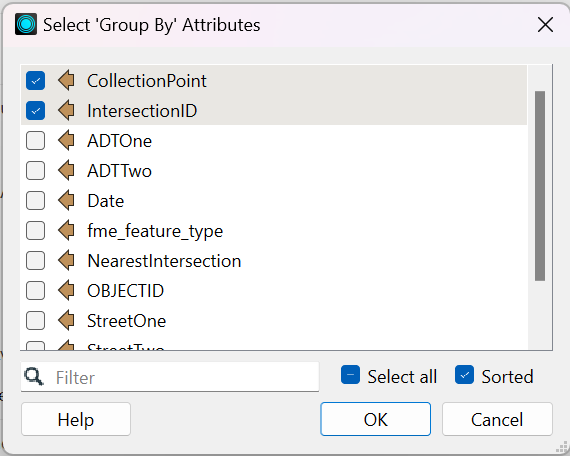570x456 pixels.
Task: Click the magnifying glass filter icon
Action: click(x=34, y=377)
